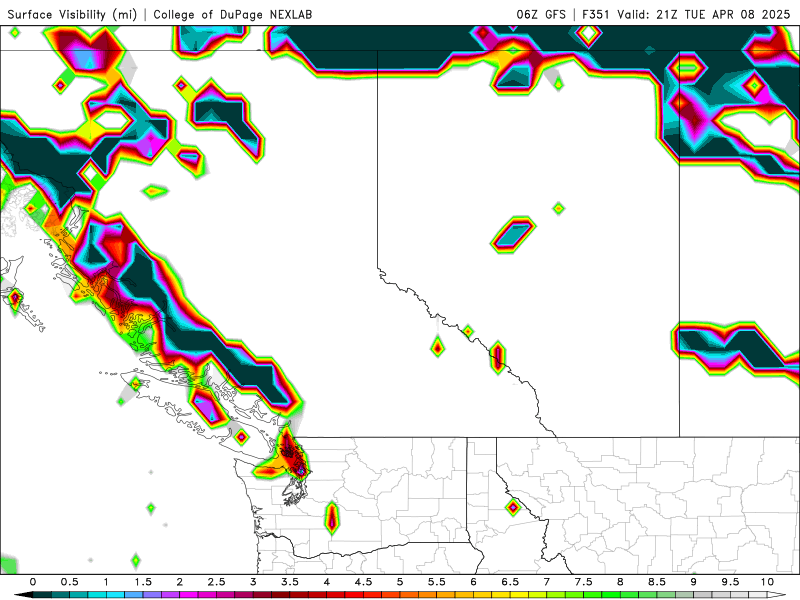Click the white right arrow end of colorbar

pos(777,595)
